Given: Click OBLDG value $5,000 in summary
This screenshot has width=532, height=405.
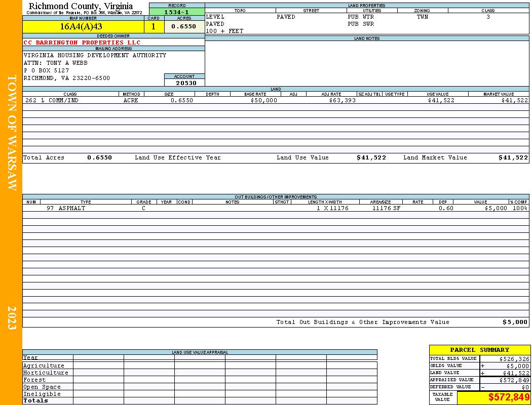Looking at the screenshot, I should tap(518, 366).
